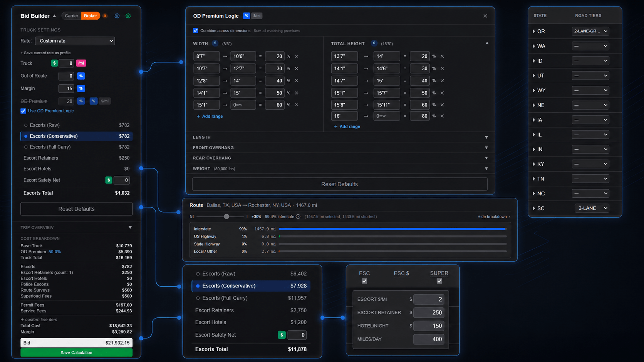Screen dimensions: 644x362
Task: Click the ESC $ column header
Action: coord(401,273)
